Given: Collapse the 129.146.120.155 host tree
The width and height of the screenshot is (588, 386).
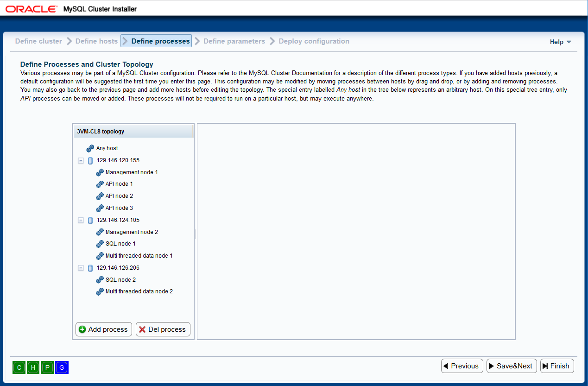Looking at the screenshot, I should [81, 160].
